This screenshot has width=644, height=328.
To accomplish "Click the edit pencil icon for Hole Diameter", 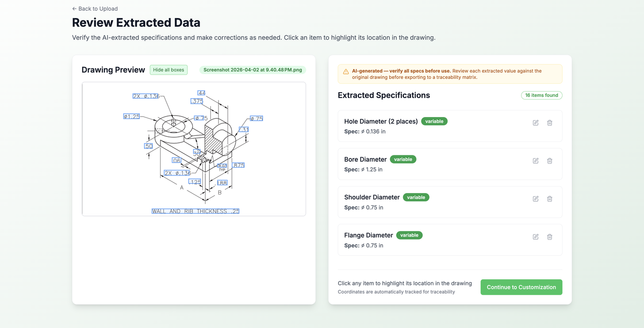I will pyautogui.click(x=535, y=123).
